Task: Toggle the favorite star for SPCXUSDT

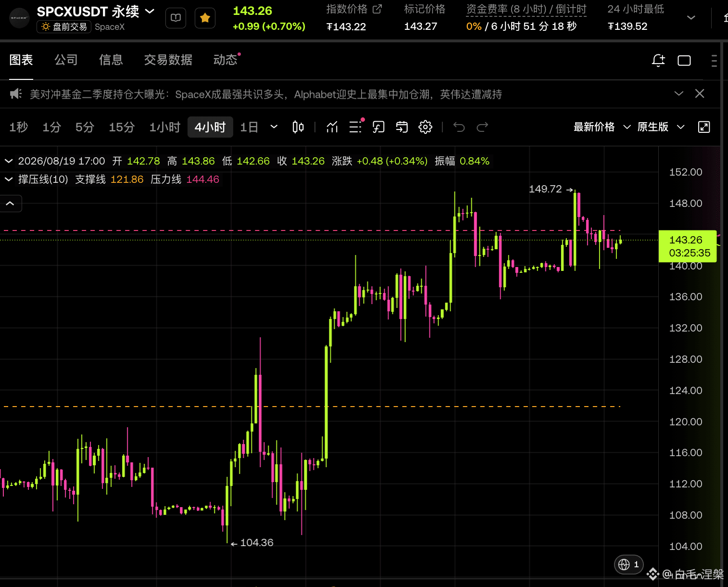Action: [x=205, y=18]
